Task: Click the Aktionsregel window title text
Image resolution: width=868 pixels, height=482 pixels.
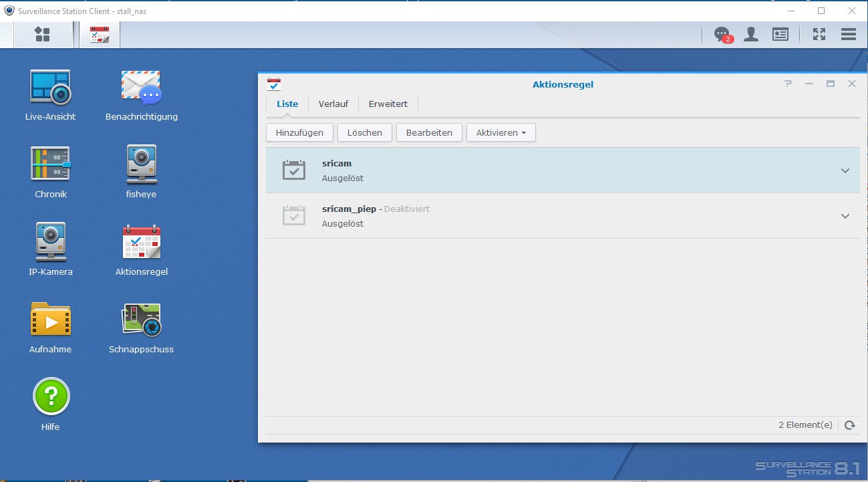Action: tap(563, 84)
